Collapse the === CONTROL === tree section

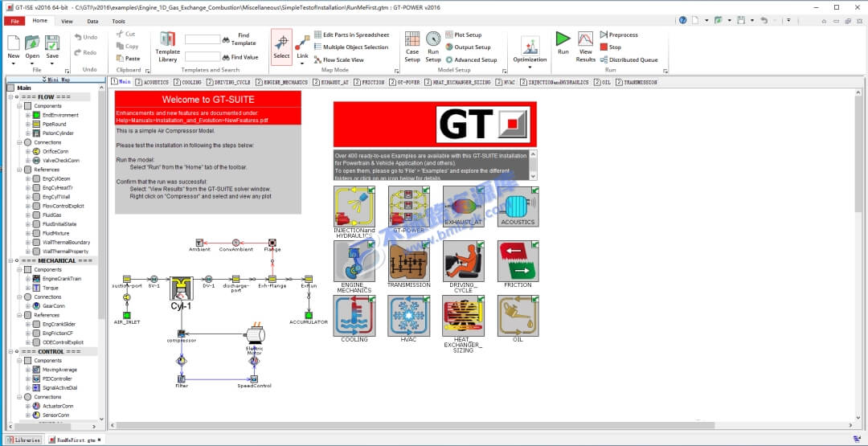[10, 351]
